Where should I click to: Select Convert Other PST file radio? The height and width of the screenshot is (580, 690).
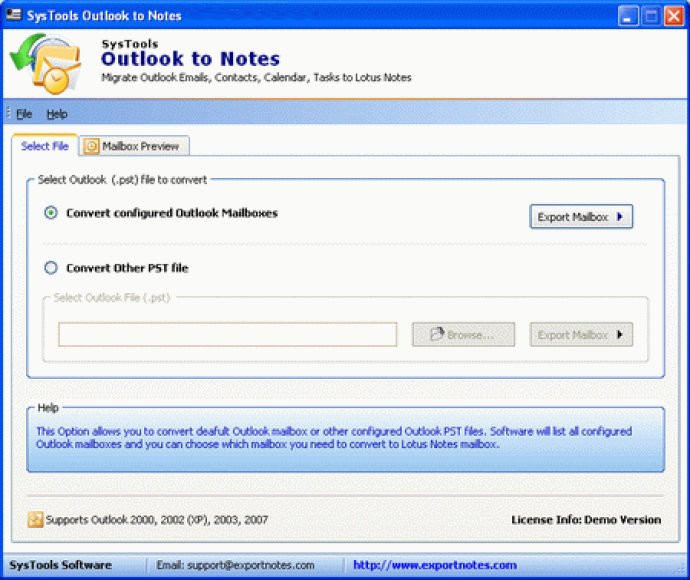point(51,268)
